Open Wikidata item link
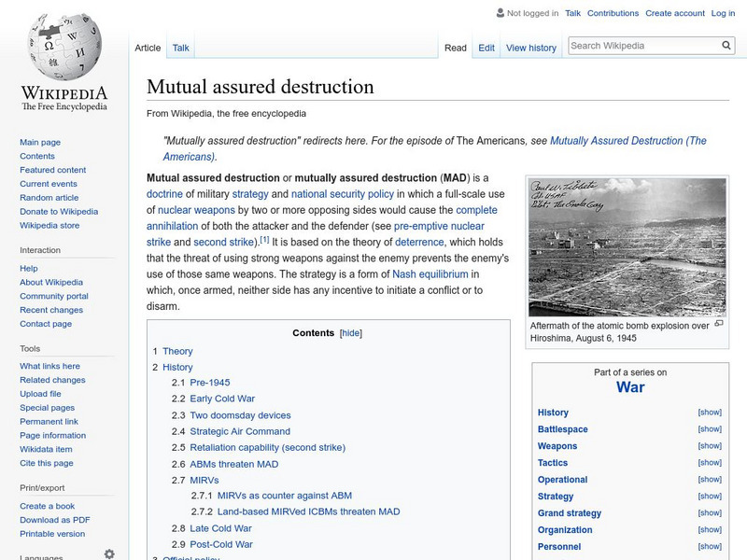 click(46, 449)
